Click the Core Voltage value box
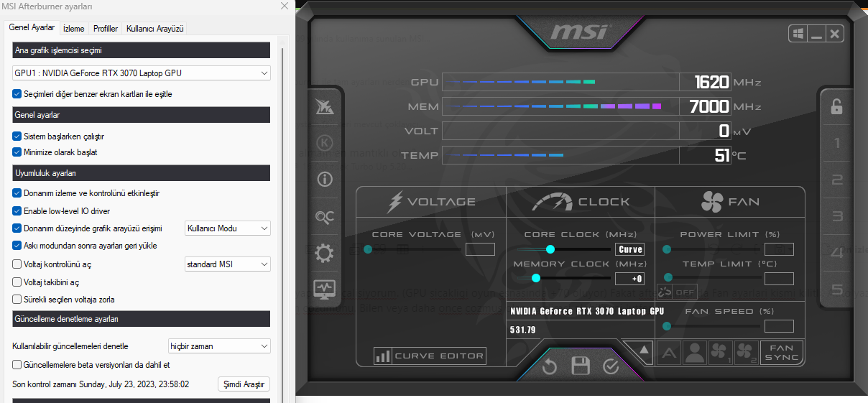The width and height of the screenshot is (868, 403). (480, 249)
